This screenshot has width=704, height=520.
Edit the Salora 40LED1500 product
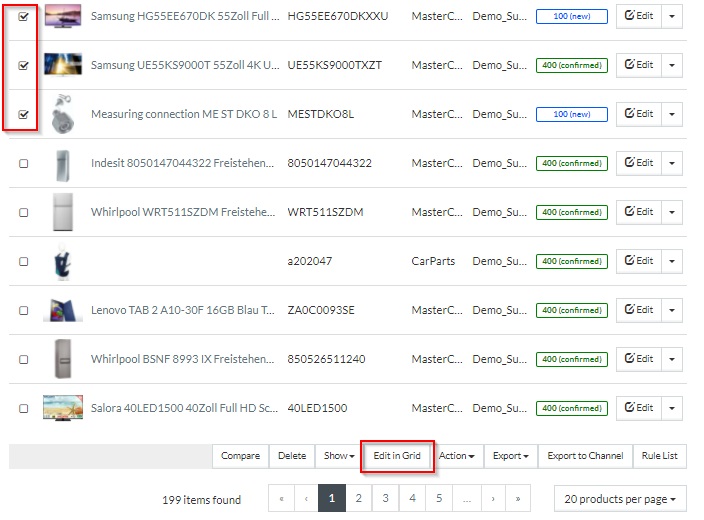coord(638,408)
